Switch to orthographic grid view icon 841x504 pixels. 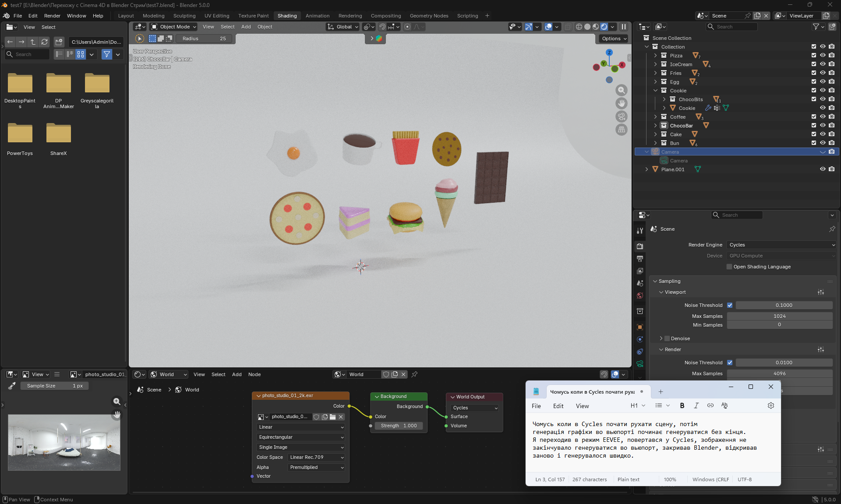coord(621,130)
